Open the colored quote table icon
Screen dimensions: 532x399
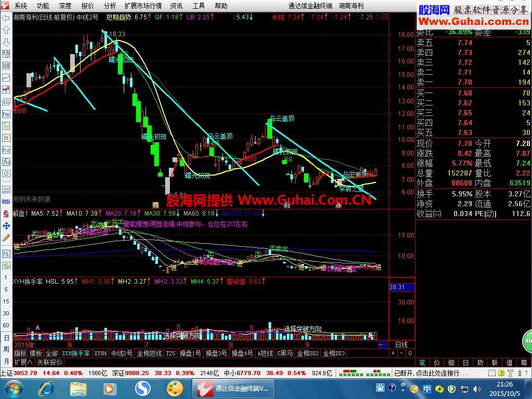coord(6,66)
